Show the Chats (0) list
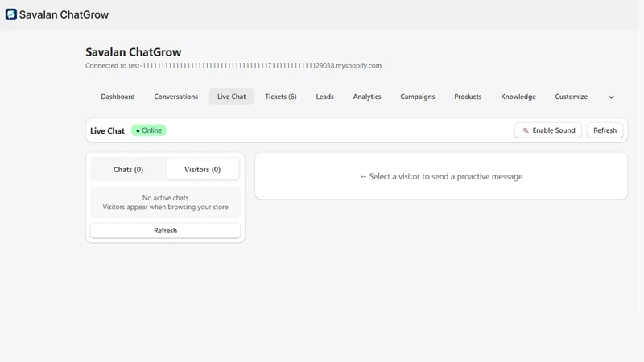 128,170
